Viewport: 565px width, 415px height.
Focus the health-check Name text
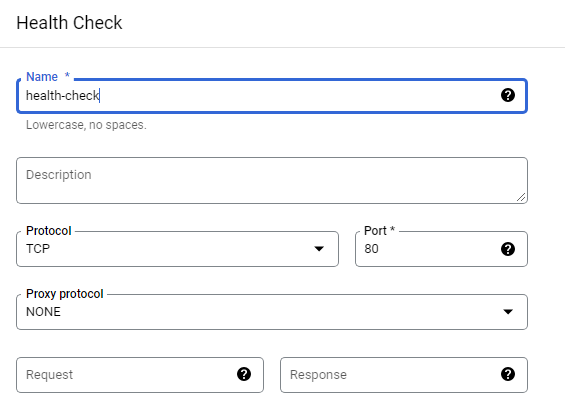coord(63,96)
